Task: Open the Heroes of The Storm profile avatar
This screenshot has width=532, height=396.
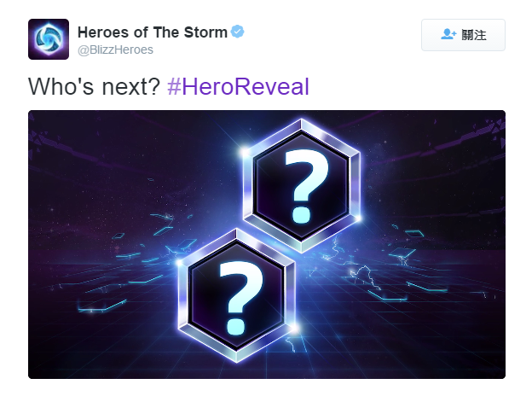Action: pos(49,39)
